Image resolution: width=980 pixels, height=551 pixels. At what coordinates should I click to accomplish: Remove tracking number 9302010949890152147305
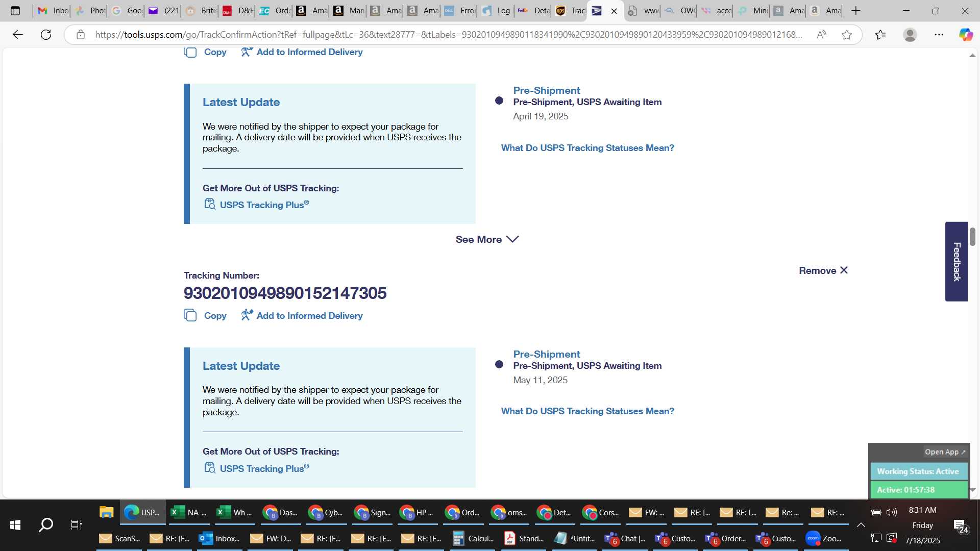823,270
